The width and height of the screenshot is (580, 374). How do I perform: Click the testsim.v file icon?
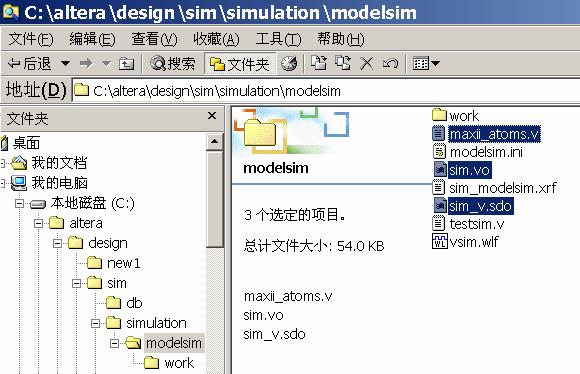tap(439, 223)
